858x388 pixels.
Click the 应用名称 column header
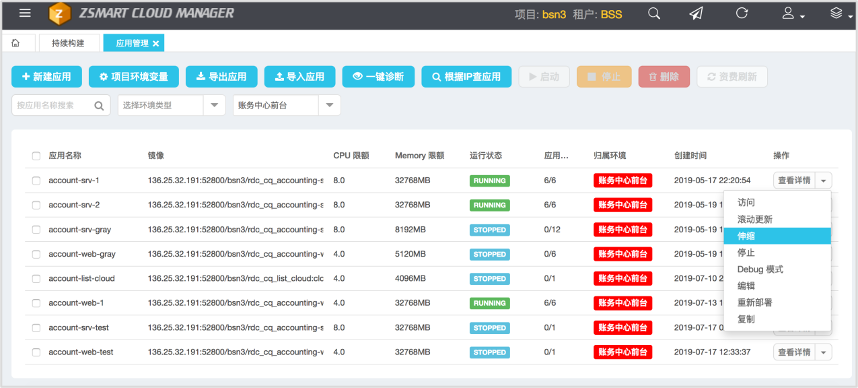click(65, 156)
